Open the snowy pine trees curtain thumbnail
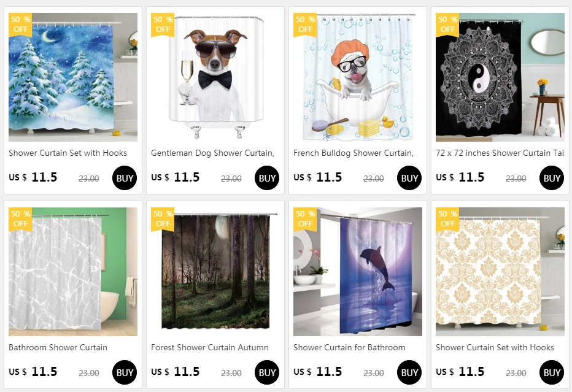The width and height of the screenshot is (572, 392). [x=73, y=77]
